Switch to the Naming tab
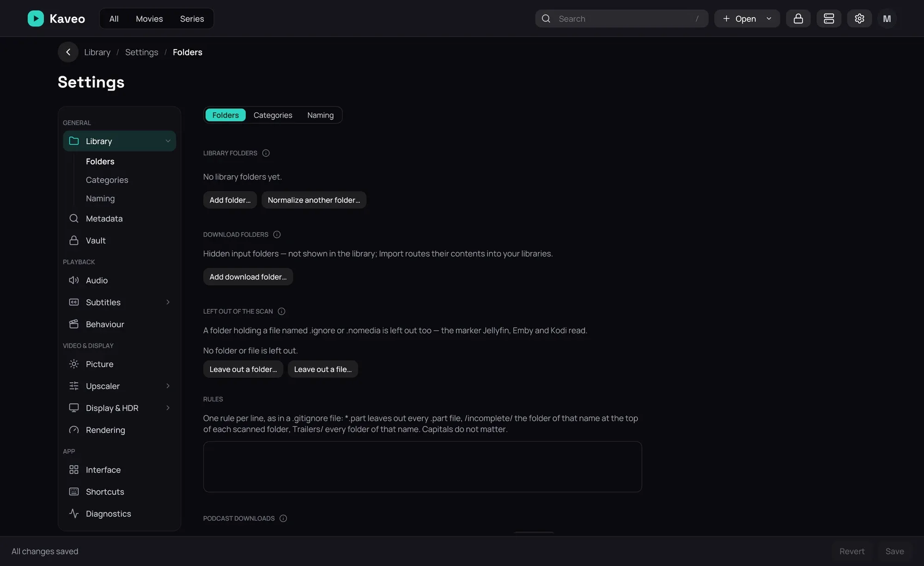 pyautogui.click(x=320, y=115)
